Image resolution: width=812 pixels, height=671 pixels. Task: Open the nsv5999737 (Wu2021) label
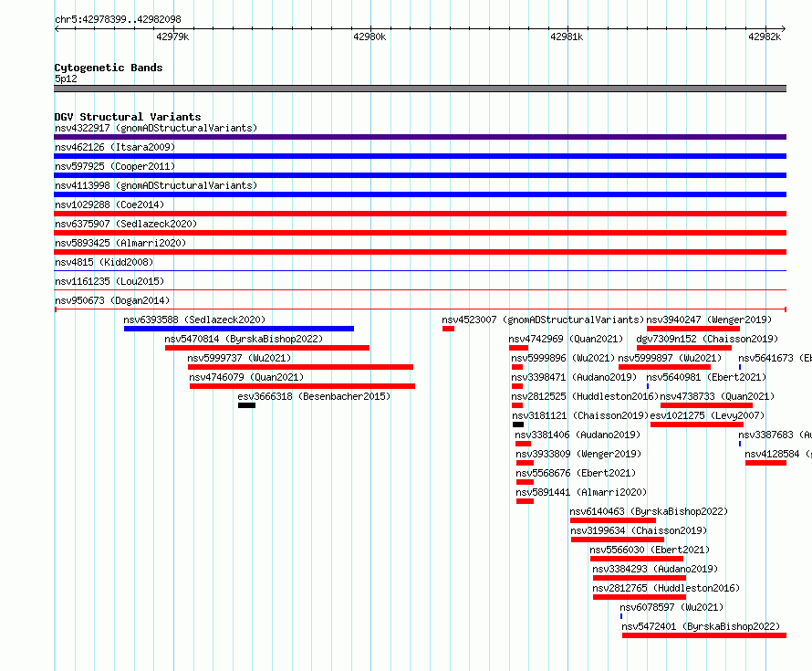click(239, 358)
